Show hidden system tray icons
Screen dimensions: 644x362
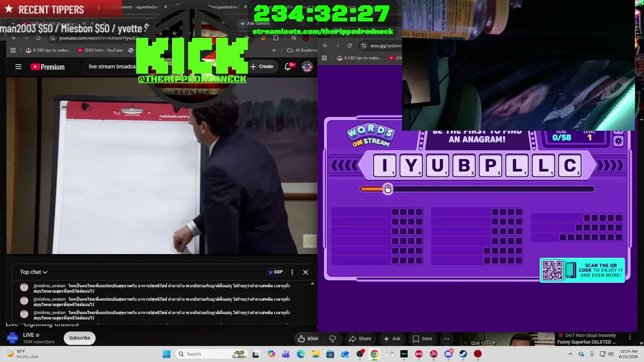[570, 354]
